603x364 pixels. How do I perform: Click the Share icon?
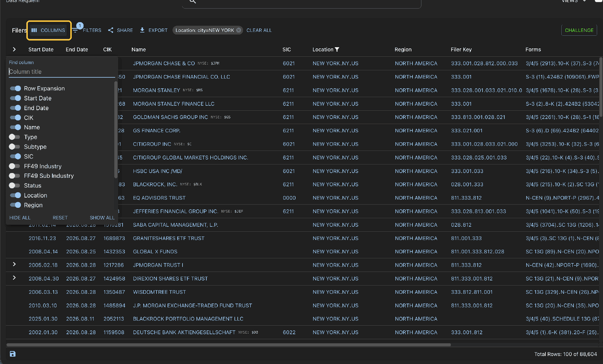[111, 30]
